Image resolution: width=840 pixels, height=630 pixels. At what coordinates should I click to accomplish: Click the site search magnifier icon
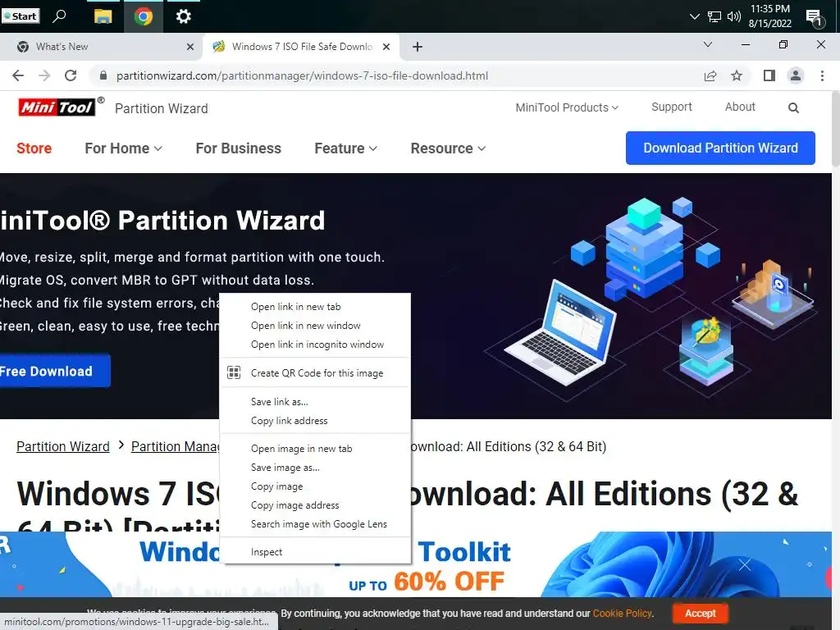(793, 107)
